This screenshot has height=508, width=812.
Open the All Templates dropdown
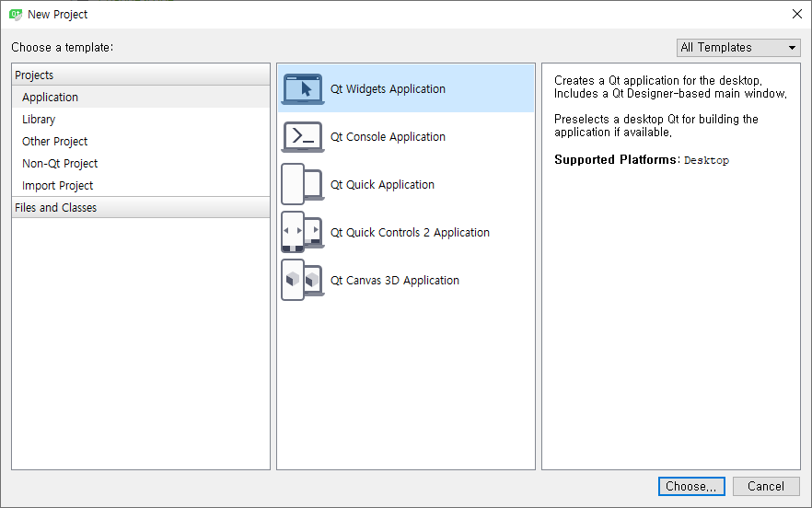[738, 48]
